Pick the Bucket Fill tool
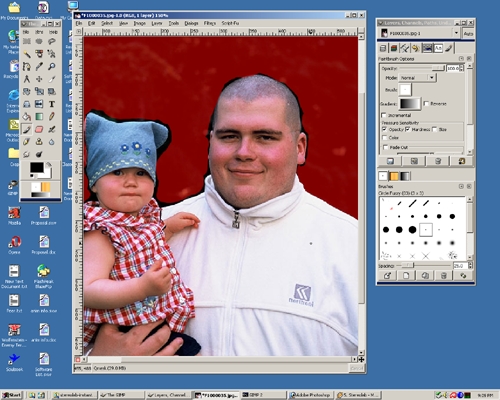Screen dimensions: 500x400 (27, 117)
